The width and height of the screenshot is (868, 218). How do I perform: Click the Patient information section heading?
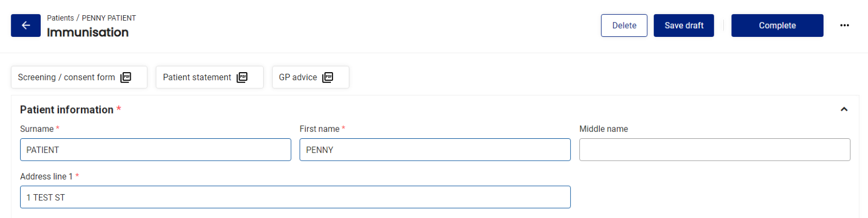[67, 110]
